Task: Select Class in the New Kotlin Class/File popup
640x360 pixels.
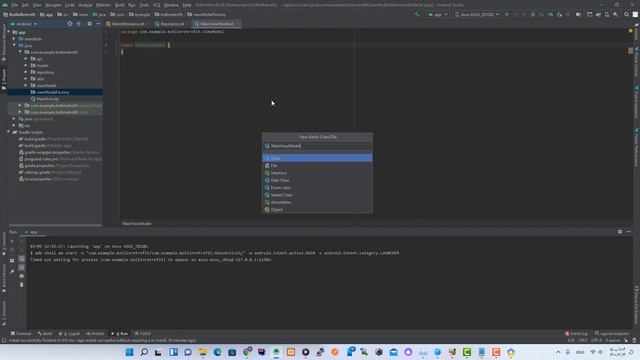Action: [317, 158]
